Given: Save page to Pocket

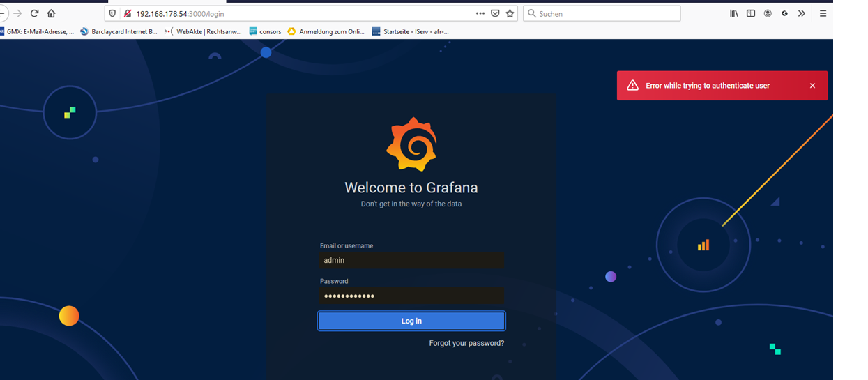Looking at the screenshot, I should pos(495,13).
